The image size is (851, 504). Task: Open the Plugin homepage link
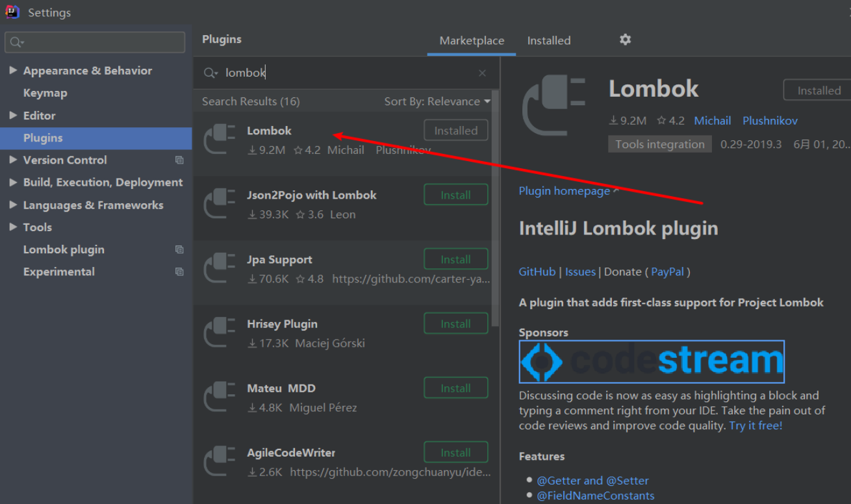pos(565,191)
